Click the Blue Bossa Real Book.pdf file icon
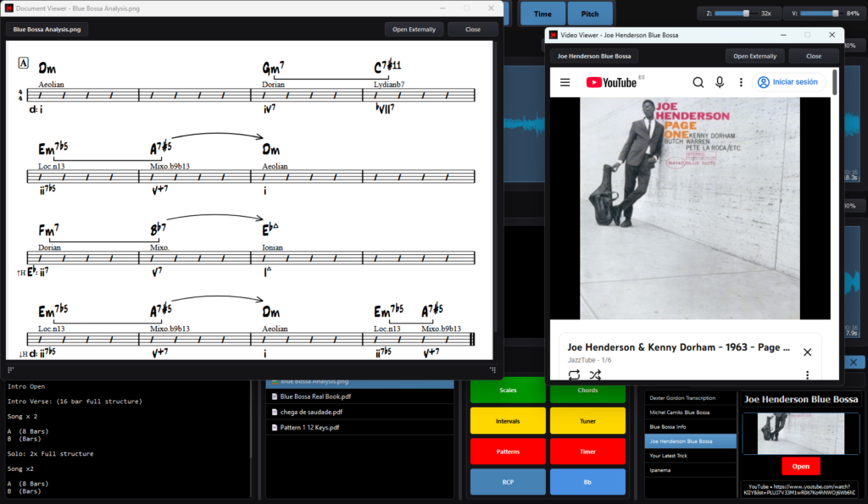The image size is (868, 504). pyautogui.click(x=275, y=396)
